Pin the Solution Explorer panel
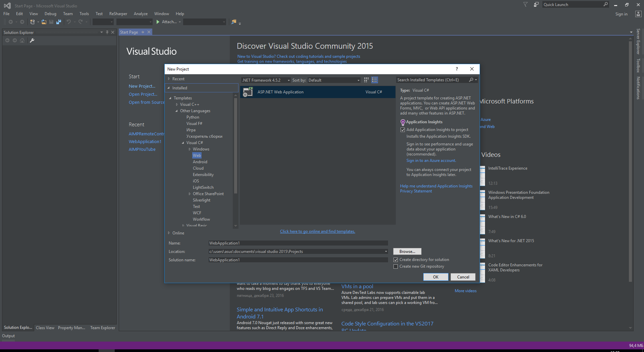This screenshot has width=644, height=352. (x=107, y=32)
